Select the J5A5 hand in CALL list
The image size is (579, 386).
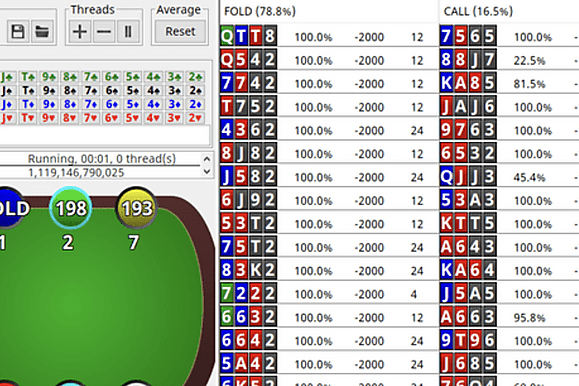[x=509, y=294]
